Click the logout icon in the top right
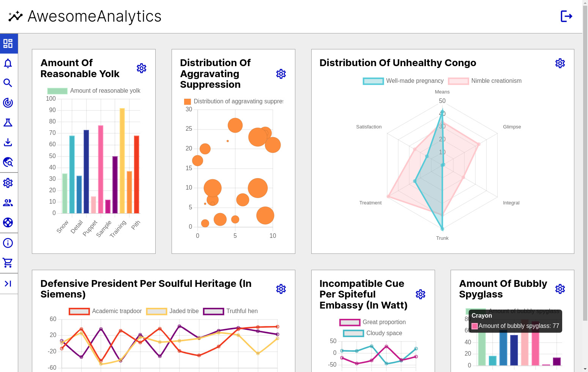Screen dimensions: 588x372 point(567,16)
